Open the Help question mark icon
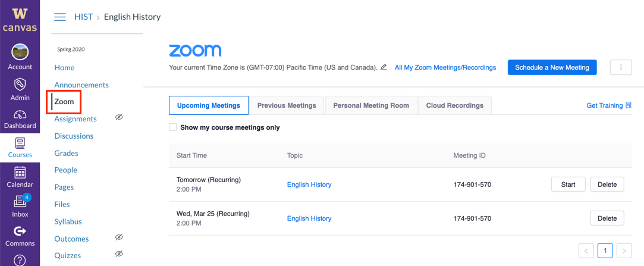The image size is (644, 266). pyautogui.click(x=20, y=260)
